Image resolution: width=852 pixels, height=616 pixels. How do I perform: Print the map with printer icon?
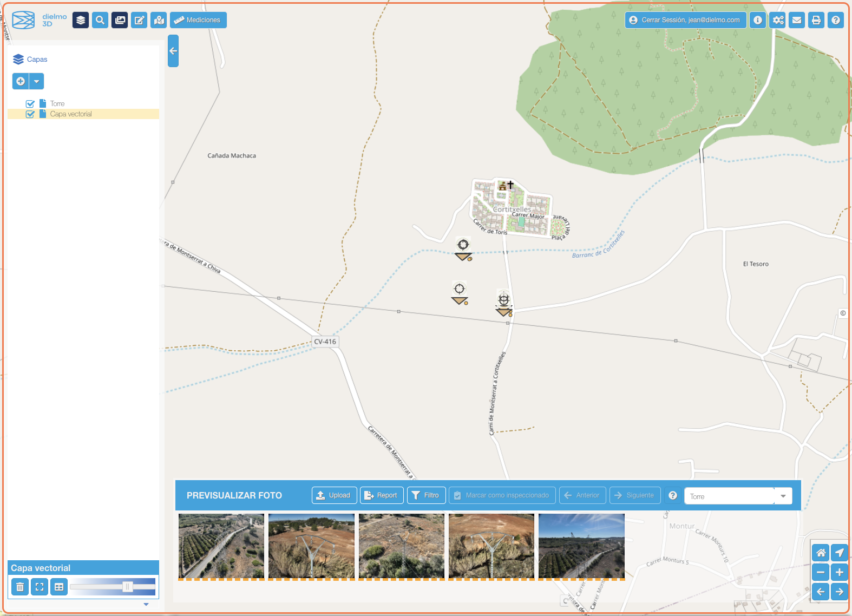(816, 20)
